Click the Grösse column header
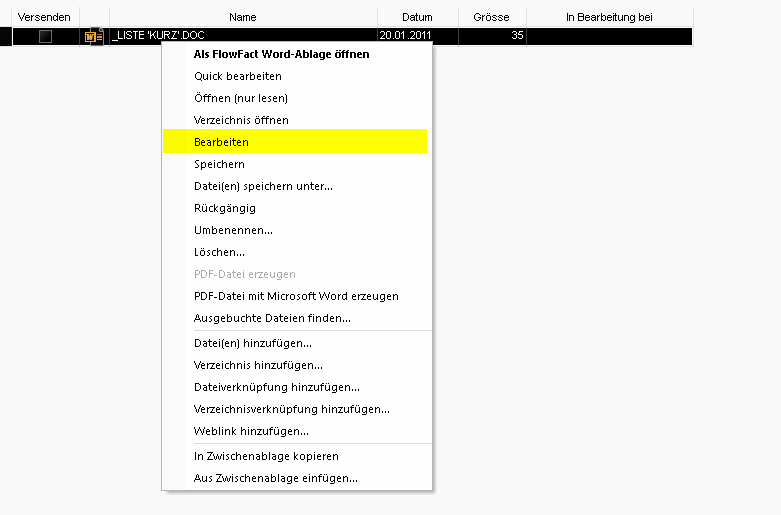Viewport: 781px width, 515px height. pyautogui.click(x=492, y=17)
